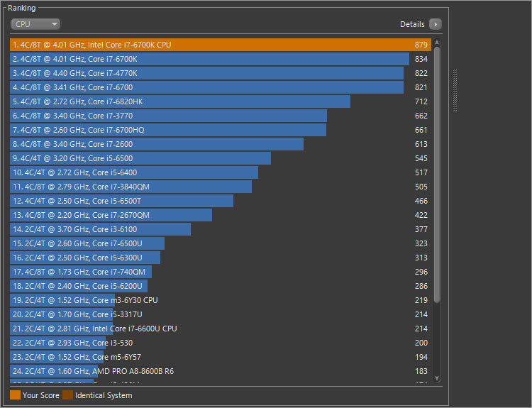Click the dotted panel resize grip
This screenshot has height=408, width=532.
(455, 90)
